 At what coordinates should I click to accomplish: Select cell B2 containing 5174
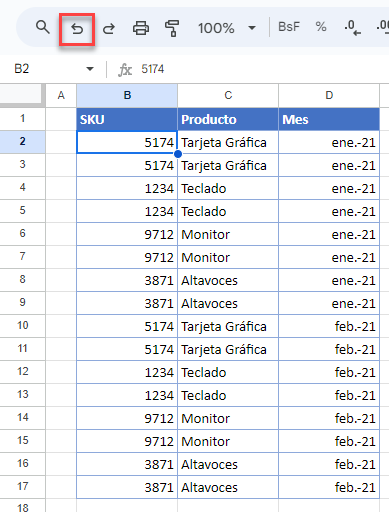127,142
